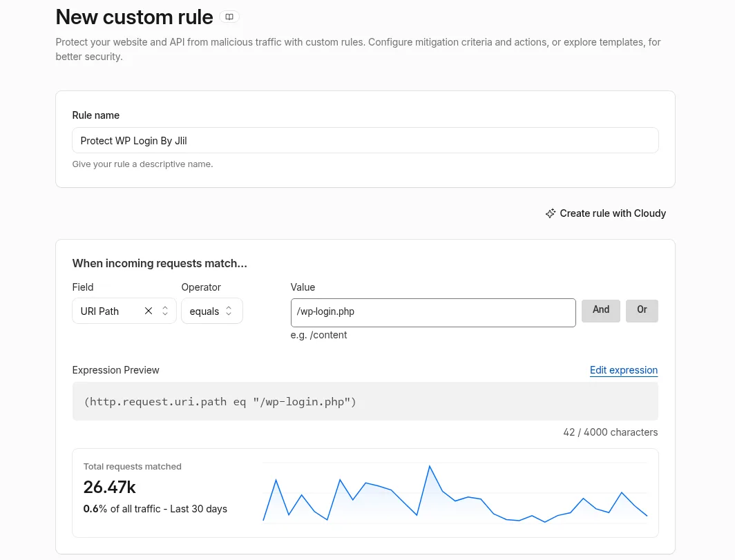Viewport: 735px width, 560px height.
Task: Focus the Value field with /wp-login.php
Action: (x=433, y=313)
